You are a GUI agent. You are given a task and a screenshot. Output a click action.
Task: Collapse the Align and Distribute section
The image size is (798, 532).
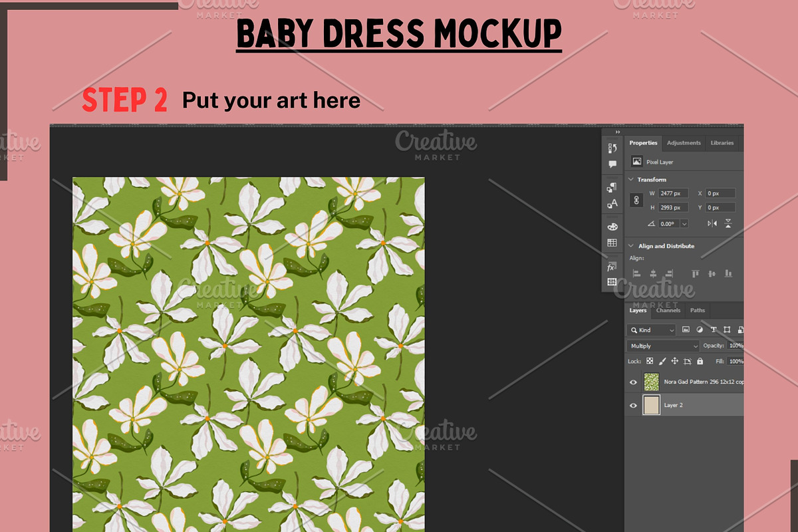tap(630, 246)
